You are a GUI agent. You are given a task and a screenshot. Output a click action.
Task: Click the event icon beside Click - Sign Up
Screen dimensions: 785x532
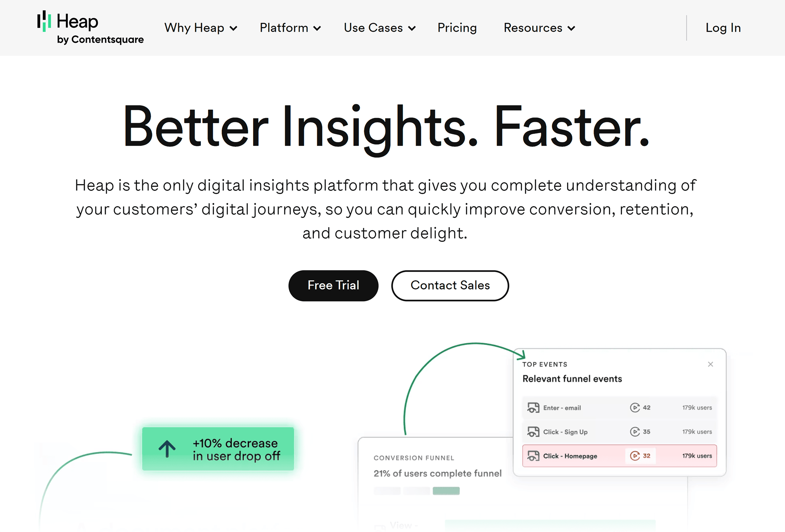coord(533,432)
